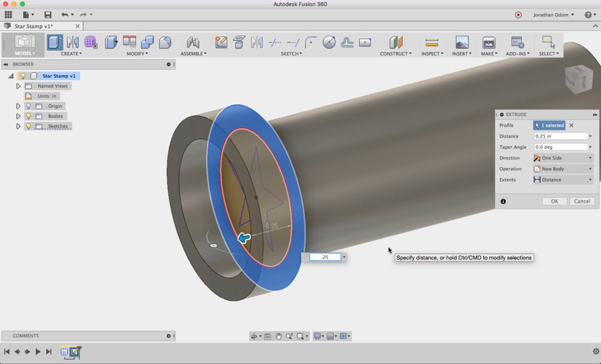Toggle visibility lightbulb for Bodies folder
601x364 pixels.
[x=28, y=116]
